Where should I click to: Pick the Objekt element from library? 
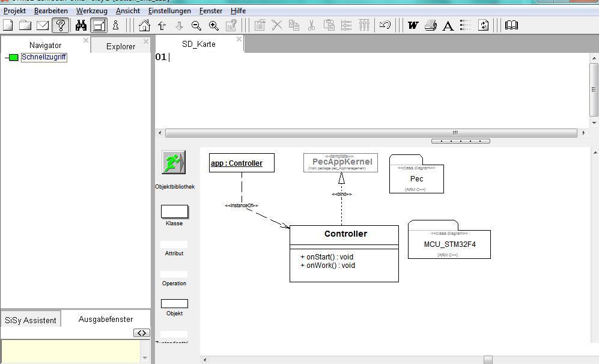coord(174,308)
